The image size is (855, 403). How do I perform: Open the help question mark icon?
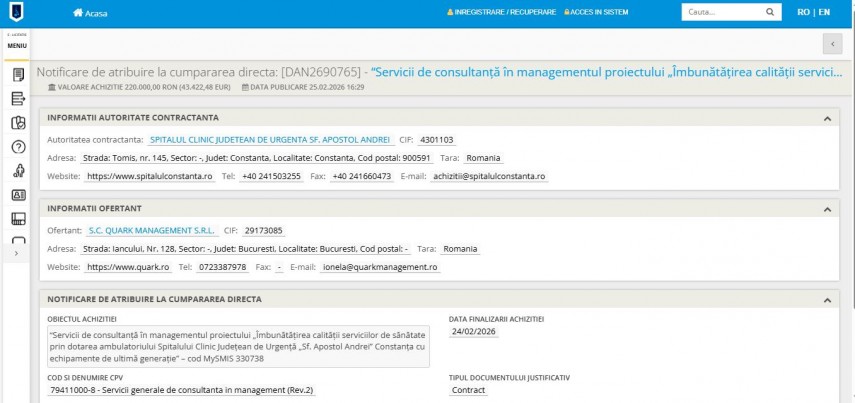(17, 147)
